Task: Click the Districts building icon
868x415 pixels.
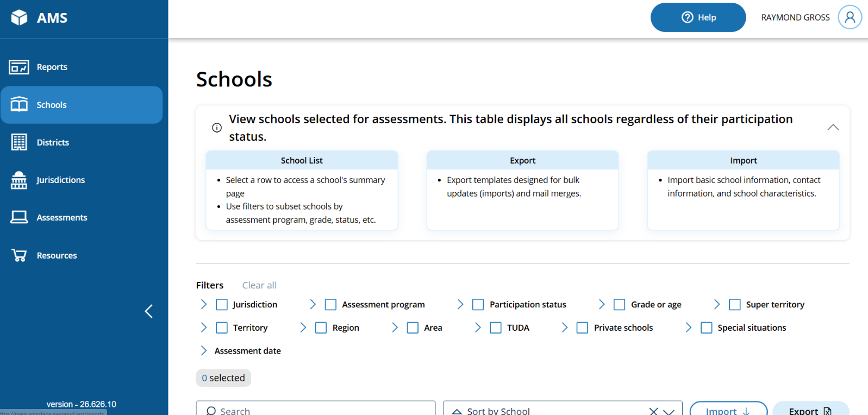Action: [x=19, y=142]
